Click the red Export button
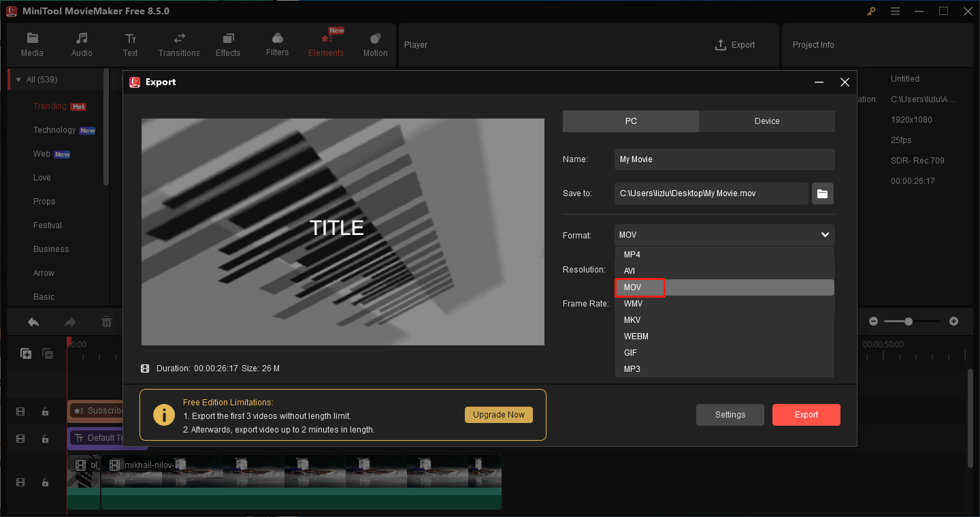Screen dimensions: 980x517 (x=806, y=414)
